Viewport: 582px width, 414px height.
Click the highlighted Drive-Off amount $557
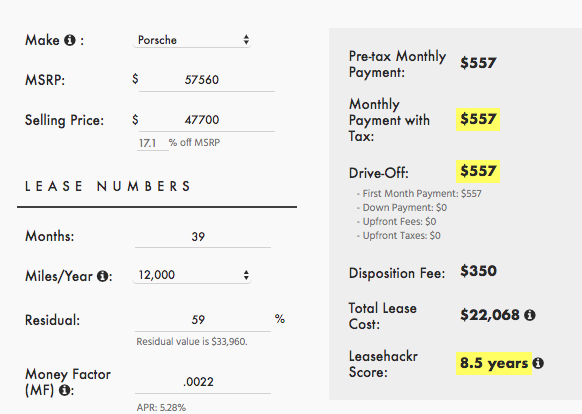pyautogui.click(x=478, y=172)
